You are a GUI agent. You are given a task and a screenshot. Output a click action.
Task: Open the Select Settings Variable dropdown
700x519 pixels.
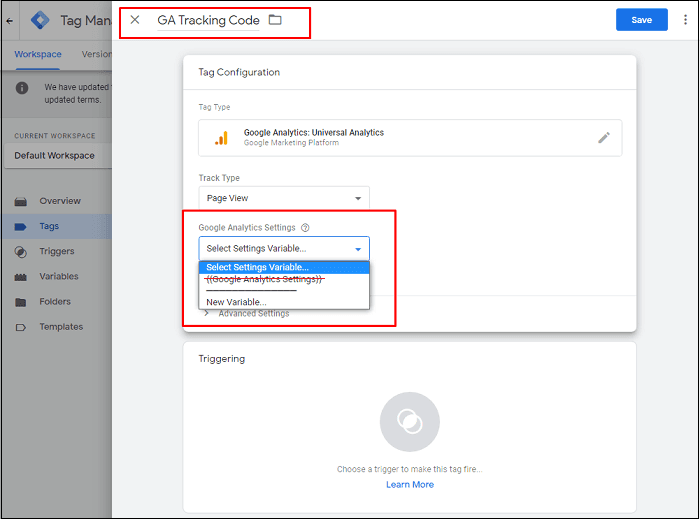pyautogui.click(x=284, y=249)
